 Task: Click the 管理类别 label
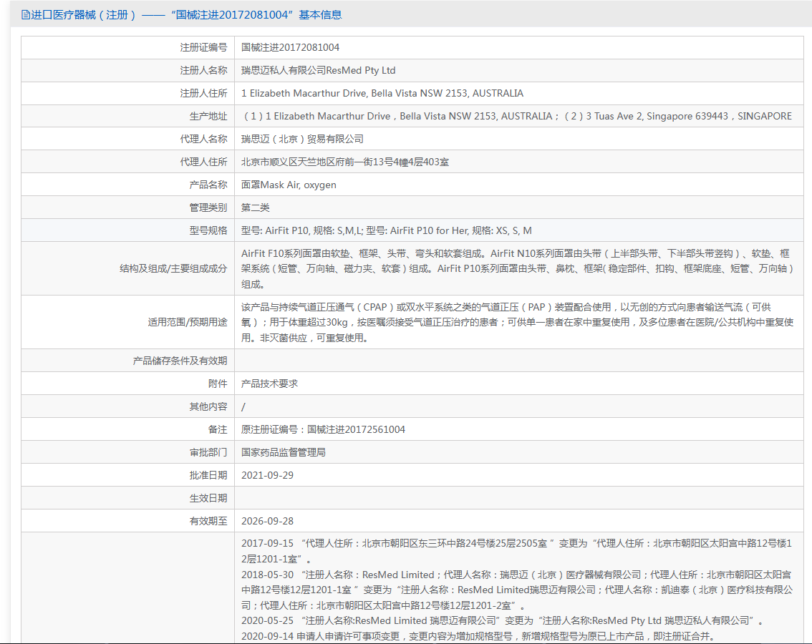[208, 208]
